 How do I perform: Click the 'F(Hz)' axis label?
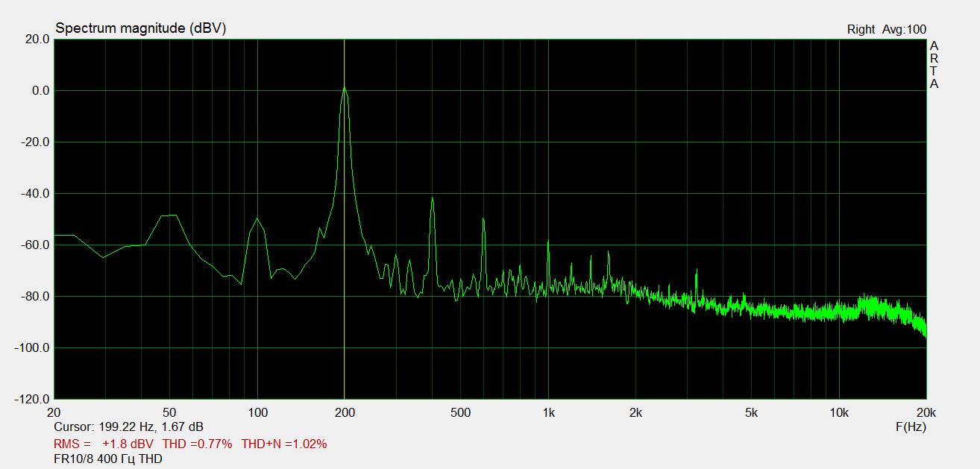911,427
